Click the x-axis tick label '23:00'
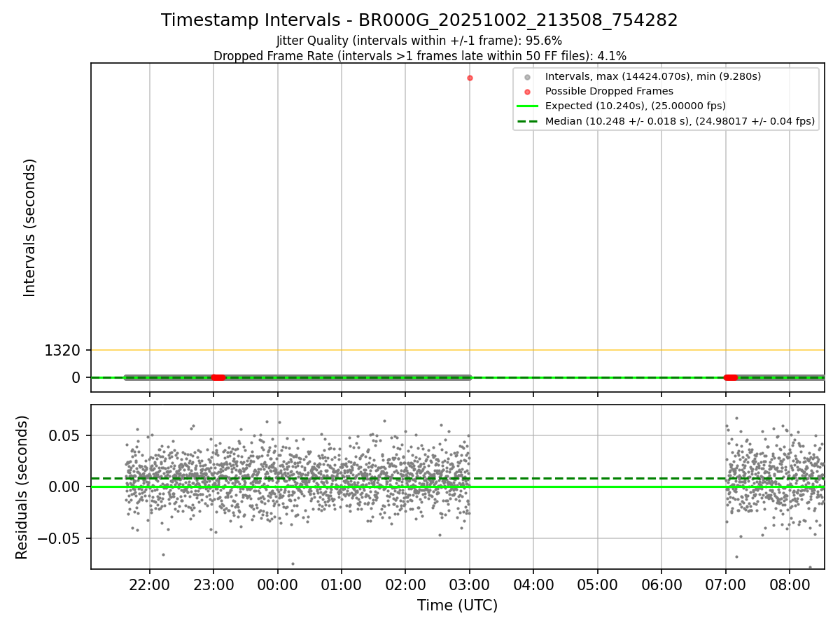 click(x=213, y=584)
